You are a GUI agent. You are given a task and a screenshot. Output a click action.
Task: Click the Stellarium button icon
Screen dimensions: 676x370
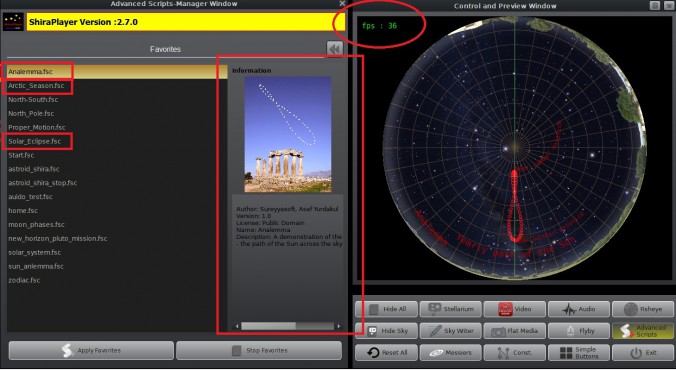pyautogui.click(x=434, y=309)
